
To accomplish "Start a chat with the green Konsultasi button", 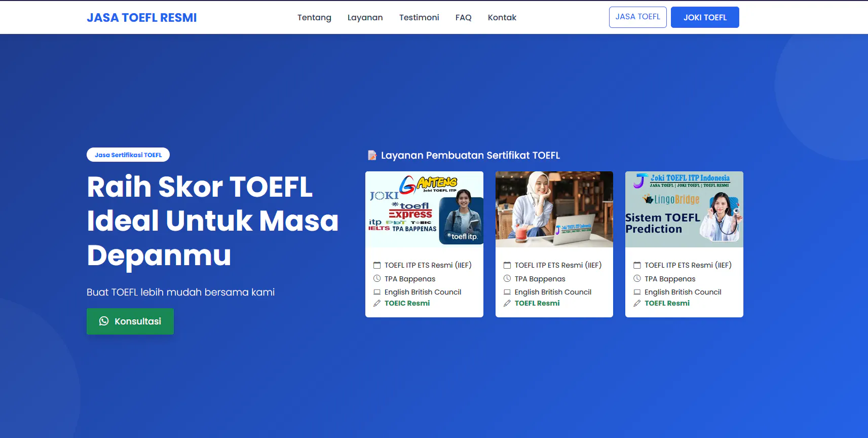I will [130, 321].
